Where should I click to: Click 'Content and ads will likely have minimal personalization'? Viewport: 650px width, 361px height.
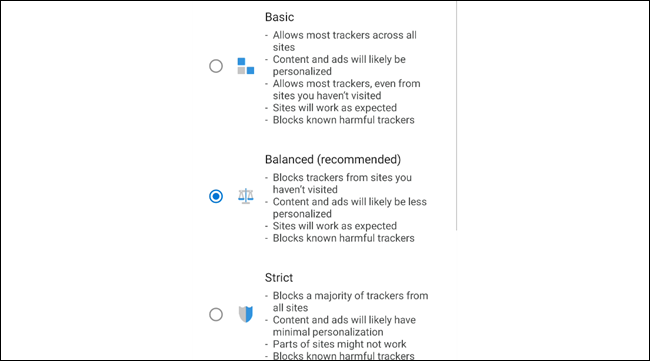344,326
